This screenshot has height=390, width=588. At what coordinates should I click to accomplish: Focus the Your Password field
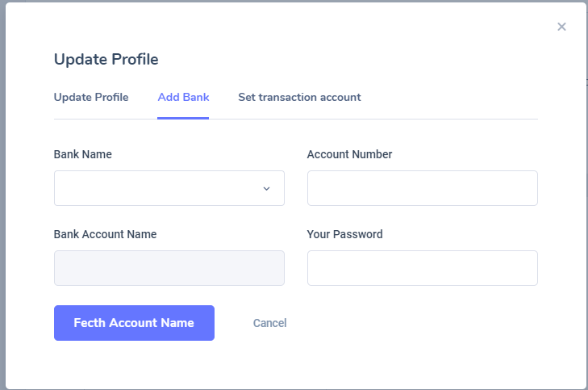pyautogui.click(x=422, y=268)
